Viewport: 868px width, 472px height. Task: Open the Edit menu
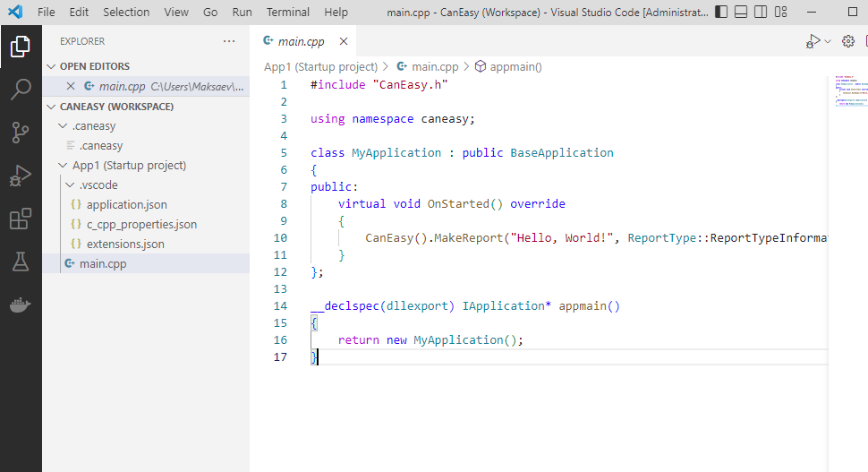click(79, 13)
